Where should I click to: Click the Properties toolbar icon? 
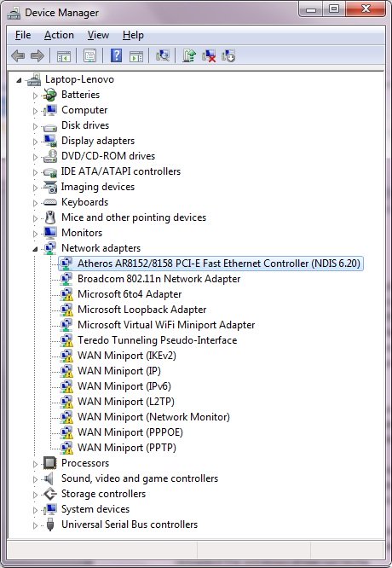pyautogui.click(x=89, y=55)
